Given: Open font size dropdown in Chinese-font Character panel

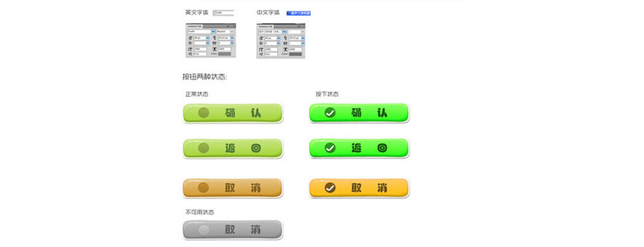Looking at the screenshot, I should tap(279, 38).
